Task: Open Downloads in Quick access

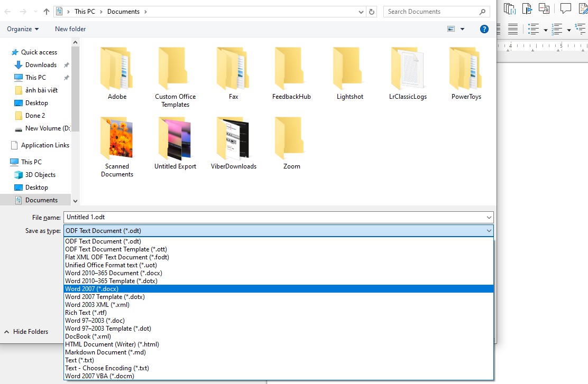Action: point(41,65)
